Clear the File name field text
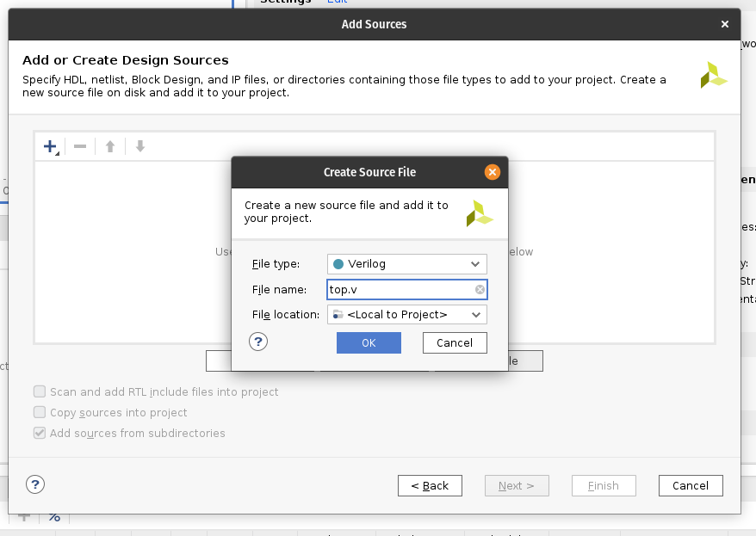 [480, 289]
